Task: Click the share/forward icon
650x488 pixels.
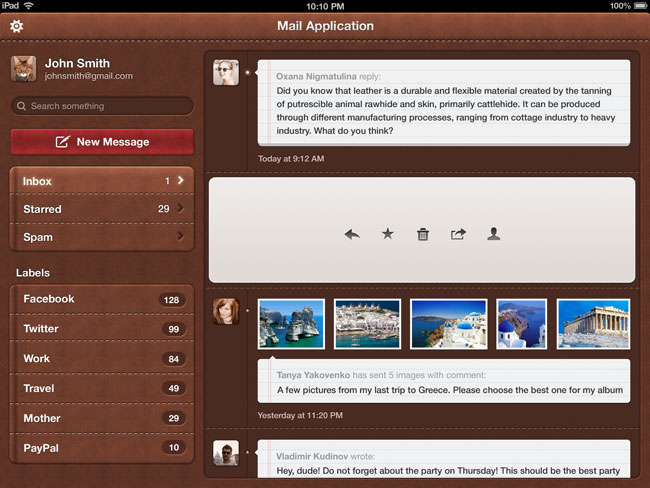Action: pyautogui.click(x=458, y=234)
